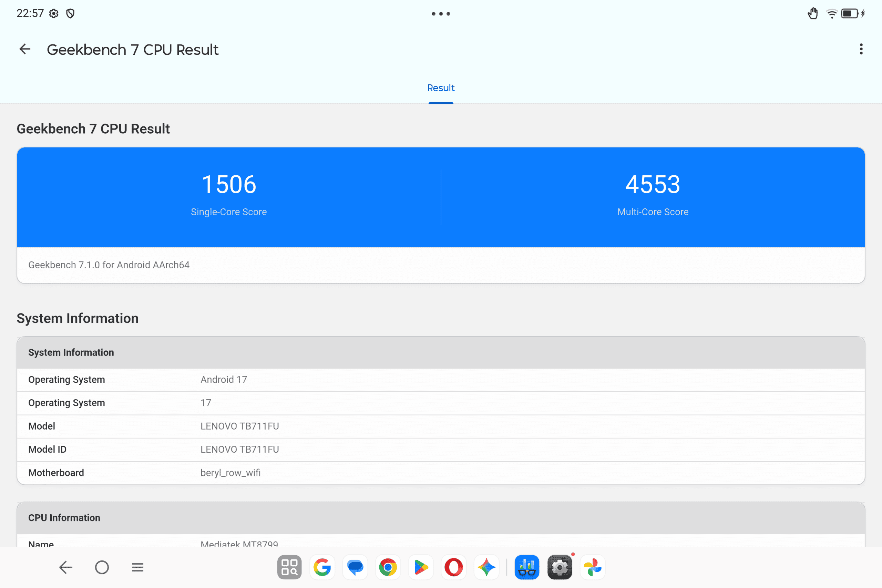Open the Gemini app in the dock
The height and width of the screenshot is (588, 882).
point(486,567)
